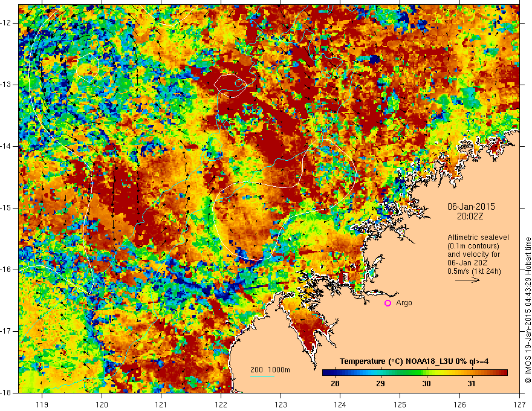
Task: Click longitude axis label '125'
Action: [x=400, y=404]
